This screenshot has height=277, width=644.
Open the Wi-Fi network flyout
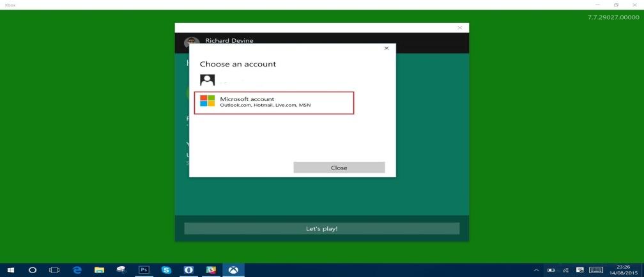565,271
